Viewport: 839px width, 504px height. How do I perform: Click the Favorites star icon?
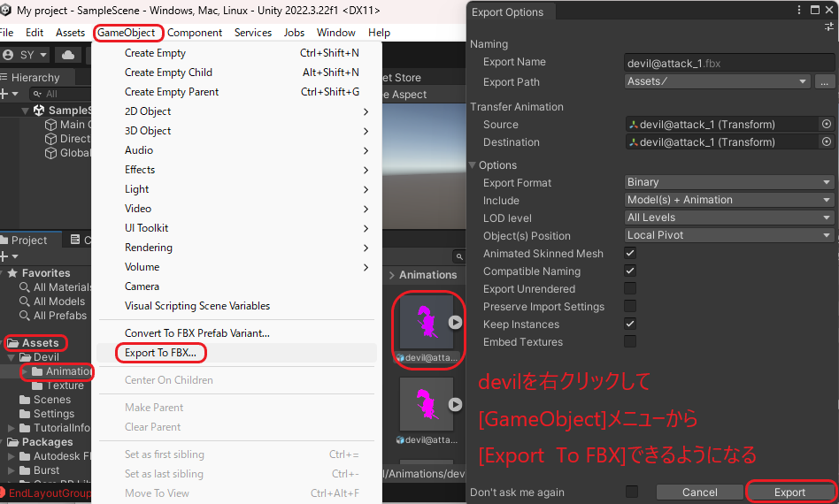point(13,273)
